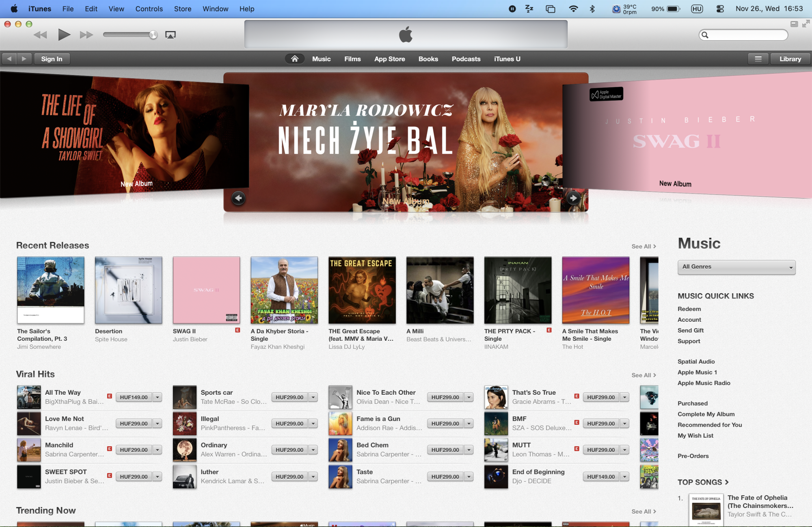Toggle the Bluetooth menu bar icon
Screen dimensions: 812x527
point(592,9)
